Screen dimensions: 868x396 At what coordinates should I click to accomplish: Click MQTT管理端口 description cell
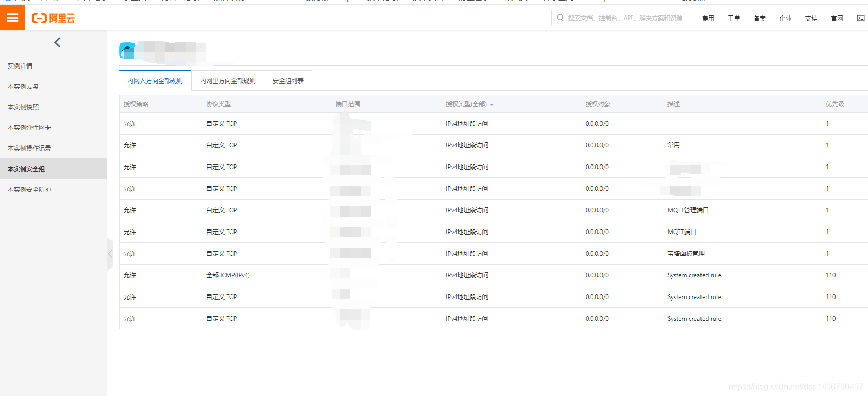click(x=688, y=210)
